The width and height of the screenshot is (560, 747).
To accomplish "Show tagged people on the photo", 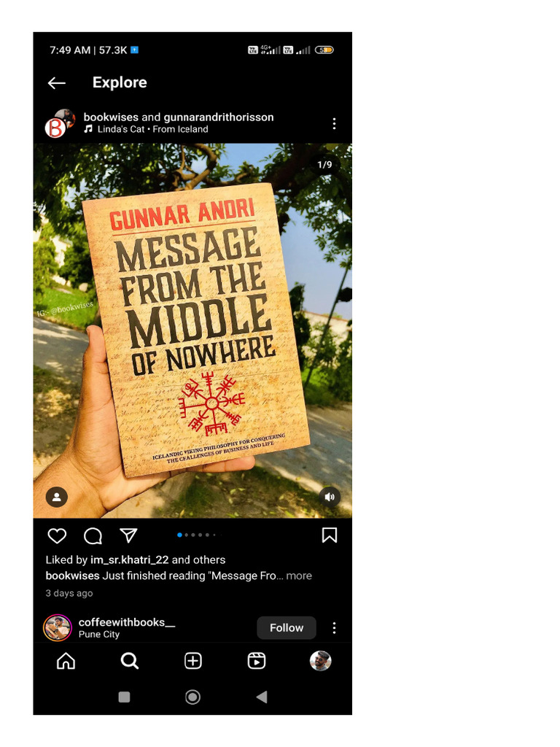I will point(57,497).
